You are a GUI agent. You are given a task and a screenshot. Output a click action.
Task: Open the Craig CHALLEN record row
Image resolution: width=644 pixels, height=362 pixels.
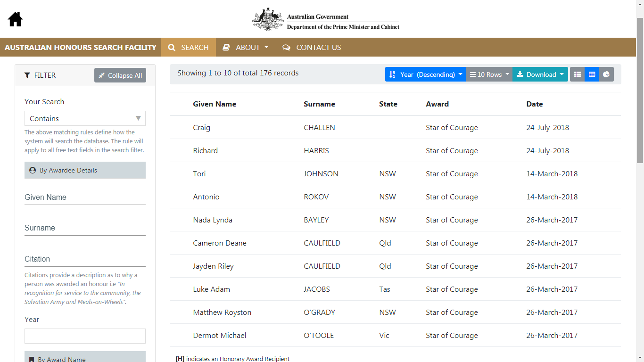coord(395,127)
